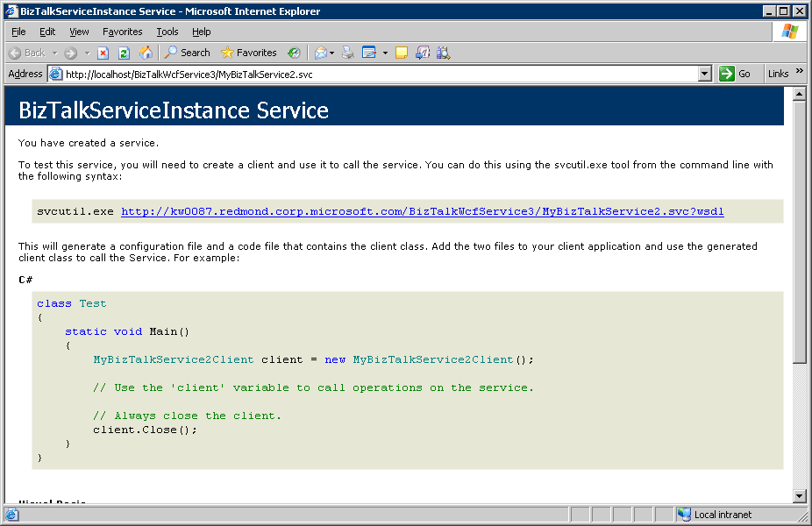812x526 pixels.
Task: Open the Edit menu
Action: point(47,32)
